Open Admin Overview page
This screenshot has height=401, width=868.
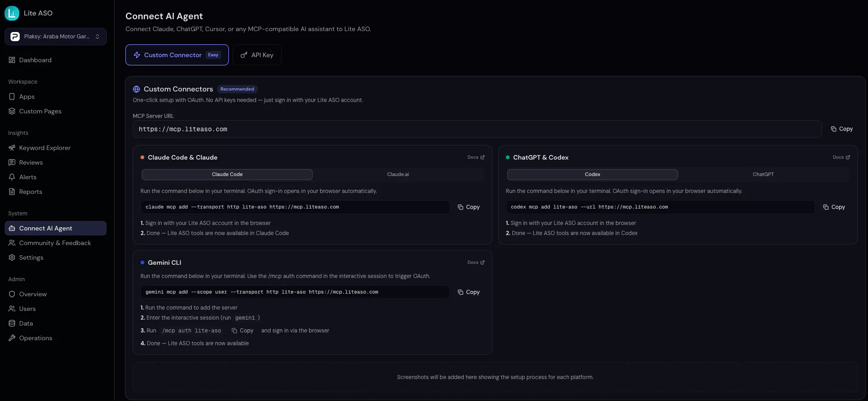pyautogui.click(x=55, y=294)
